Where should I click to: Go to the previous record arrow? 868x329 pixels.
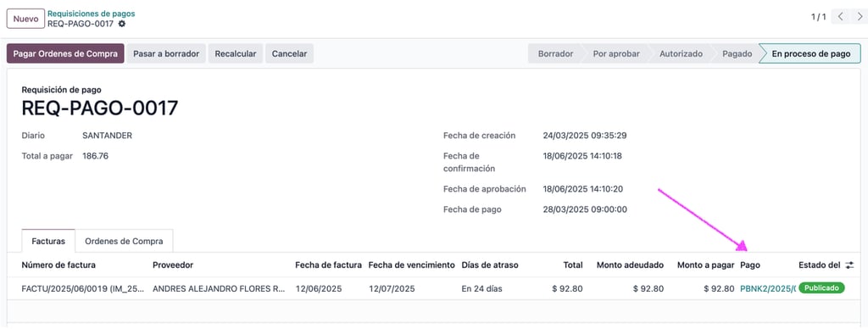coord(840,17)
